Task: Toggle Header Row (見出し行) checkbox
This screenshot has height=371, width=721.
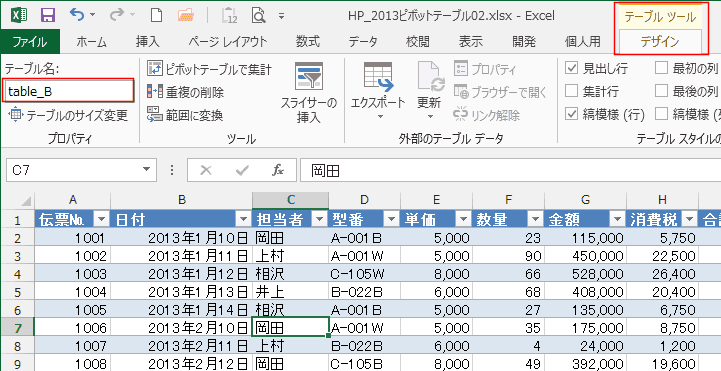Action: pyautogui.click(x=571, y=69)
